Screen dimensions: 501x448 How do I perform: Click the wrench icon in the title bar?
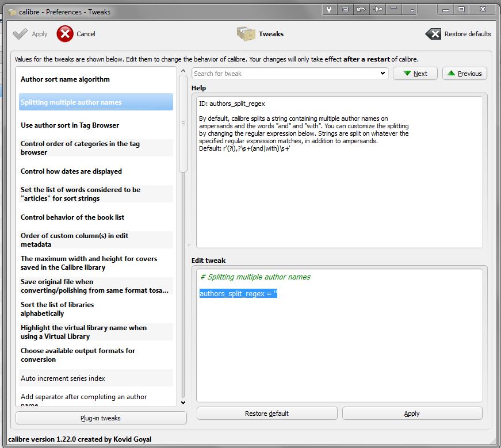pos(329,10)
